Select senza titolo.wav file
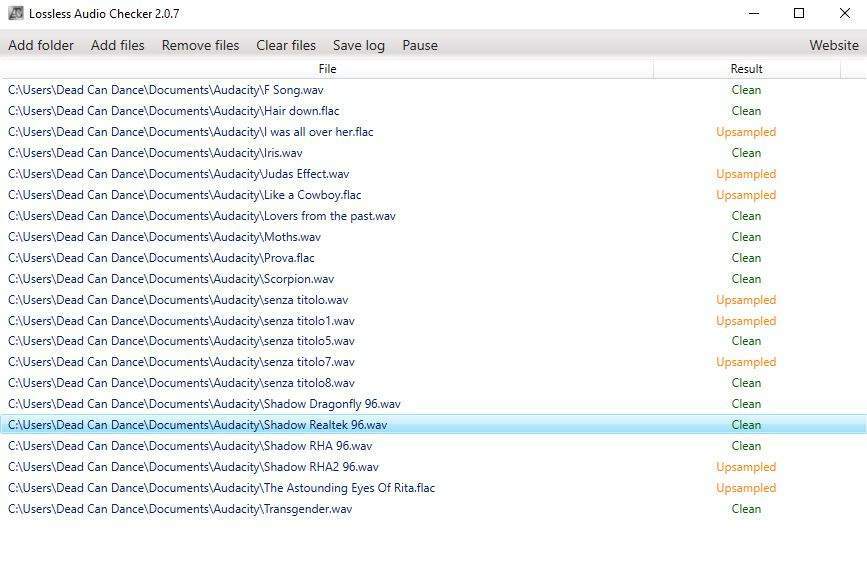Screen dimensions: 867x575 (x=434, y=300)
